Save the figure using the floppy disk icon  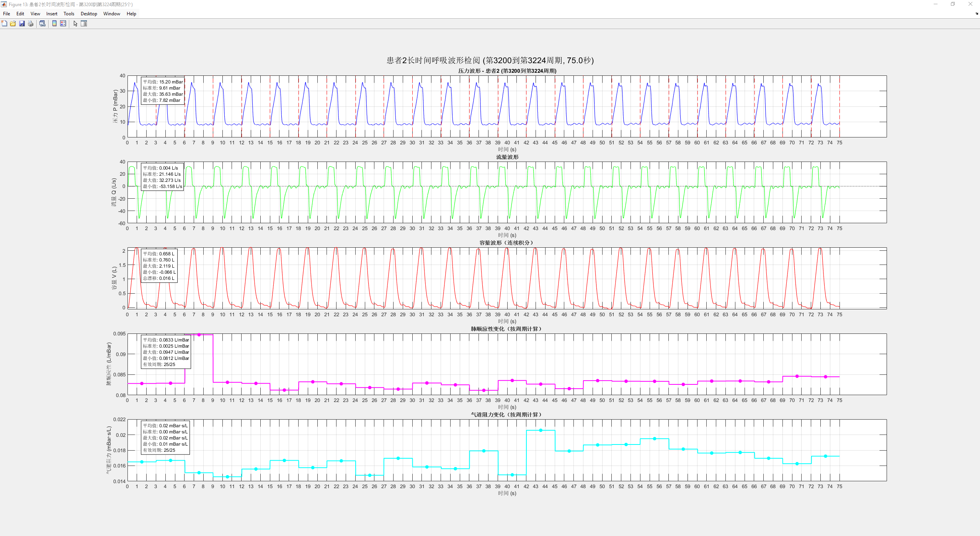pyautogui.click(x=22, y=24)
